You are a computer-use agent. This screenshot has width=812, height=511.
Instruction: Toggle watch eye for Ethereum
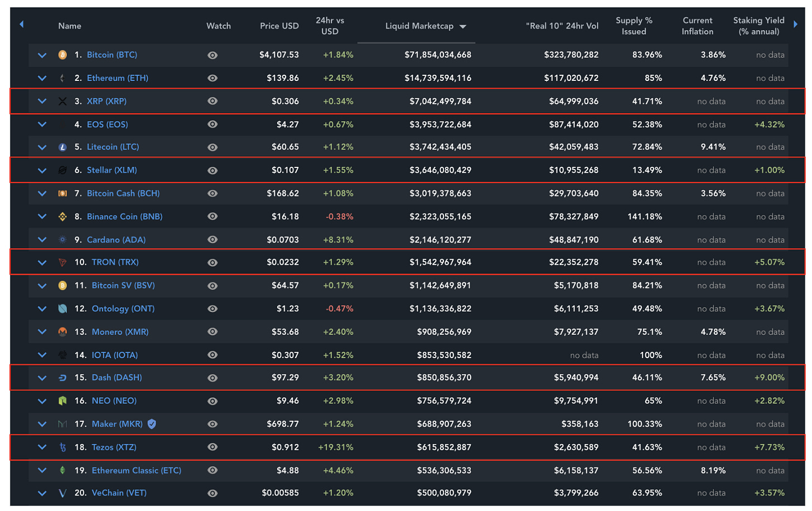coord(212,78)
